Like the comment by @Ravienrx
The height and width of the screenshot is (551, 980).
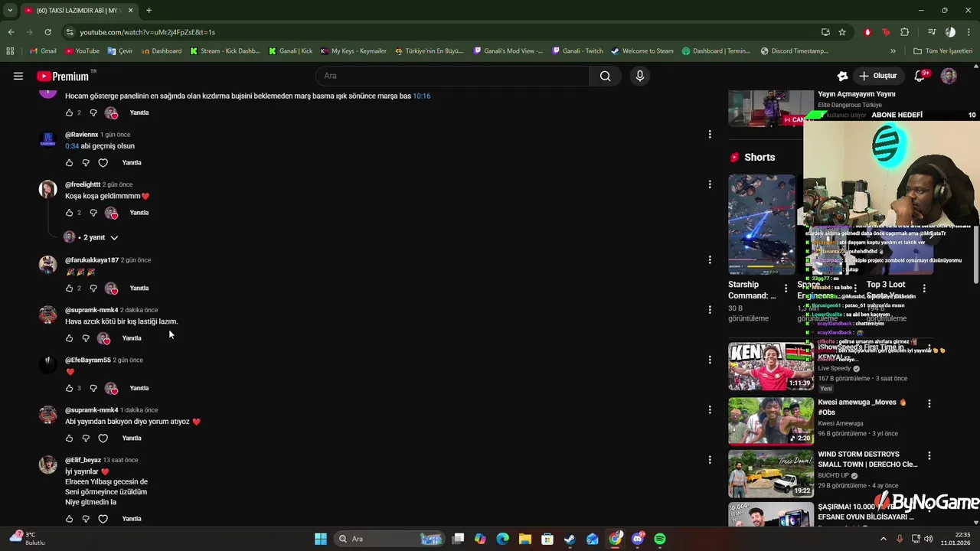(x=69, y=162)
